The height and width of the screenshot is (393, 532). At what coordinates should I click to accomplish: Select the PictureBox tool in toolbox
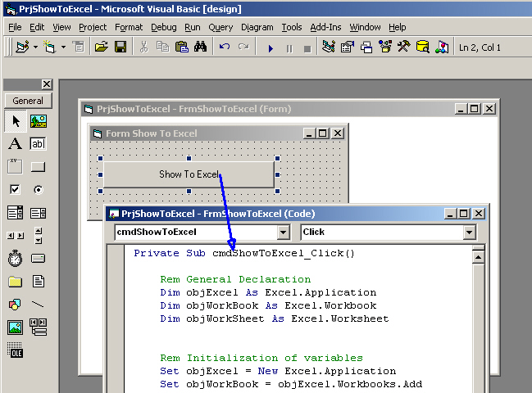click(39, 121)
